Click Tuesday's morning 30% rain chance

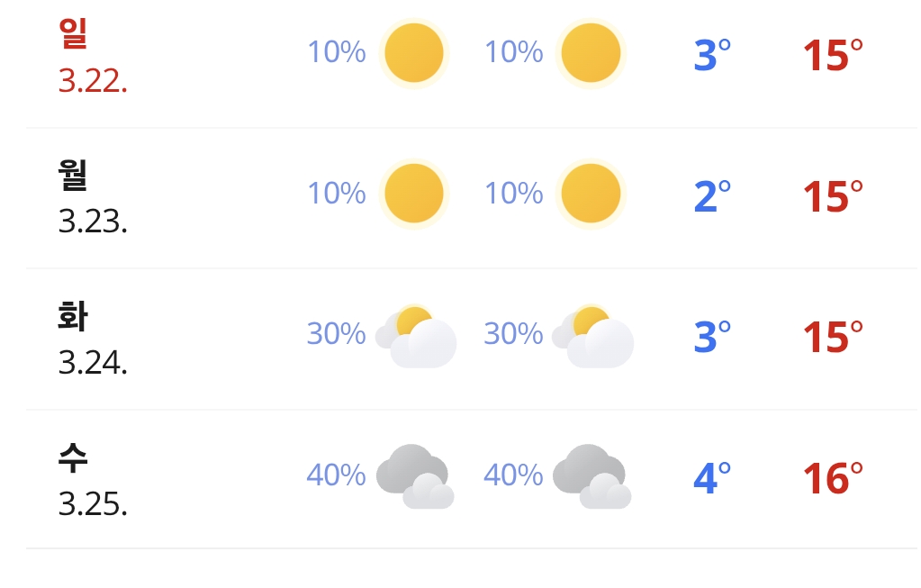[336, 334]
